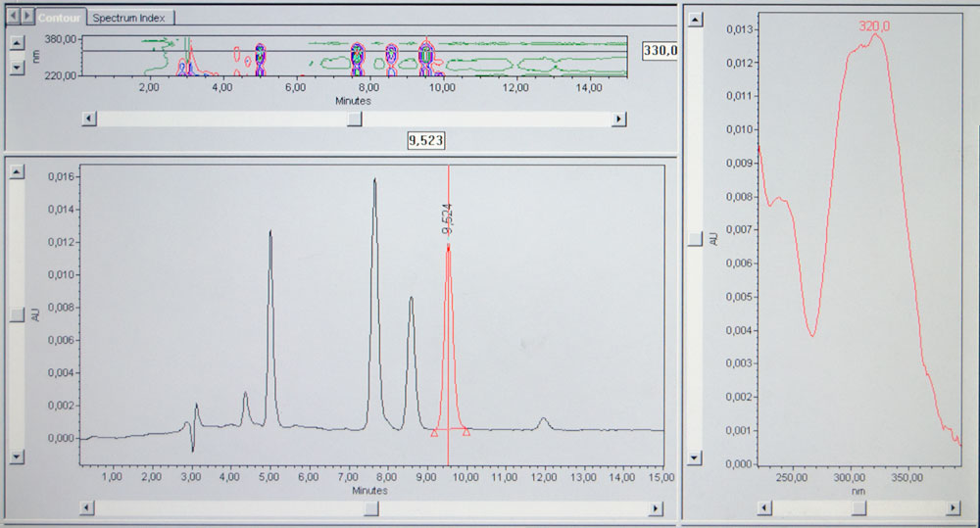Click the 320,0 spectrum maximum label
Viewport: 980px width, 528px height.
[x=874, y=25]
